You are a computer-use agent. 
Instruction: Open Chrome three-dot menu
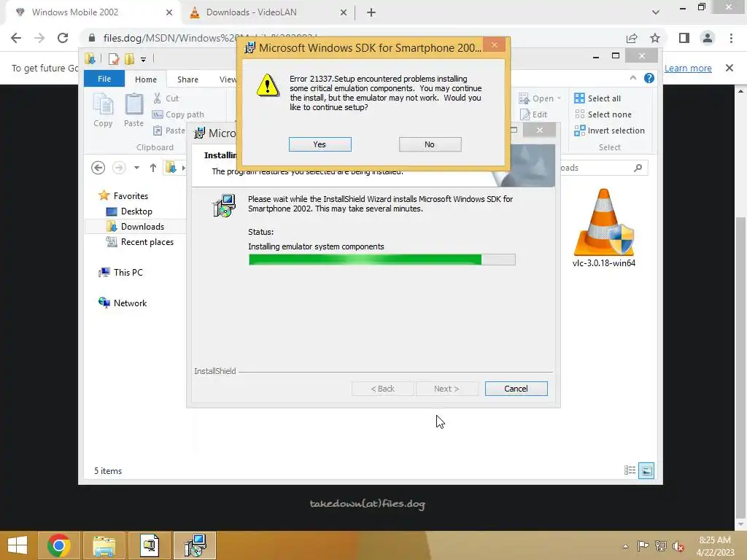(x=731, y=38)
